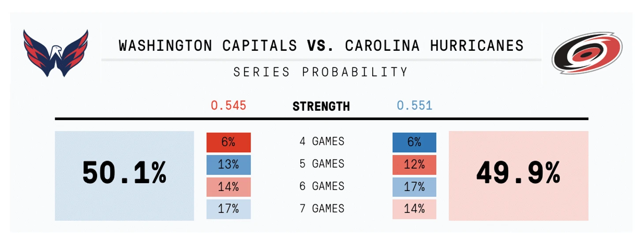Click the Capitals 17% seven-game swatch
The width and height of the screenshot is (644, 248).
point(228,209)
